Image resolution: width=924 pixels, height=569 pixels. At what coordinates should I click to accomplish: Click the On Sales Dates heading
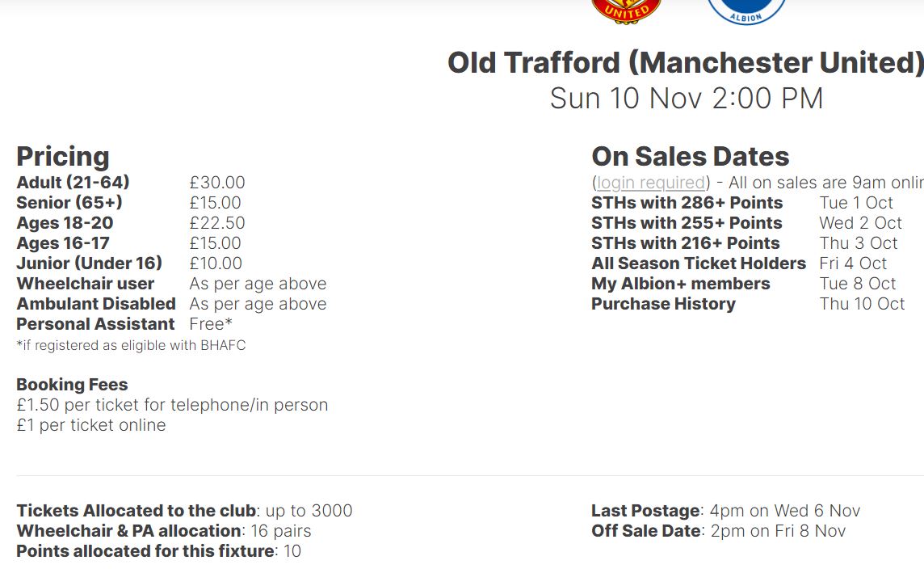coord(690,156)
